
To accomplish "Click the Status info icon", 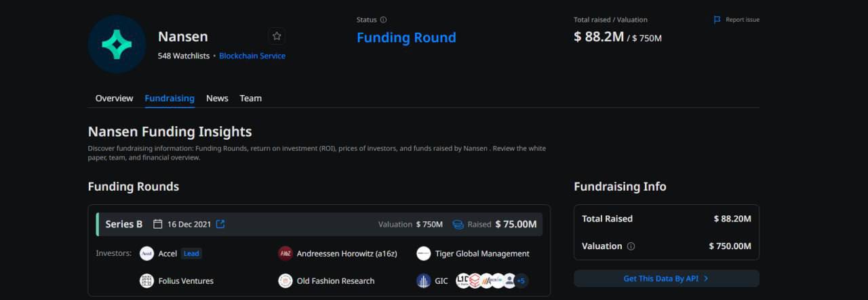I will pyautogui.click(x=383, y=20).
